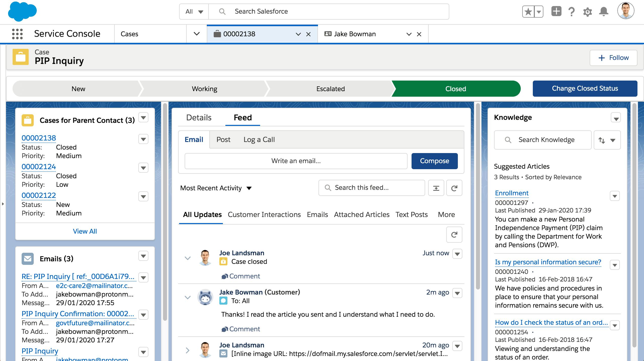The width and height of the screenshot is (644, 361).
Task: Click the Favorites star icon
Action: point(528,12)
